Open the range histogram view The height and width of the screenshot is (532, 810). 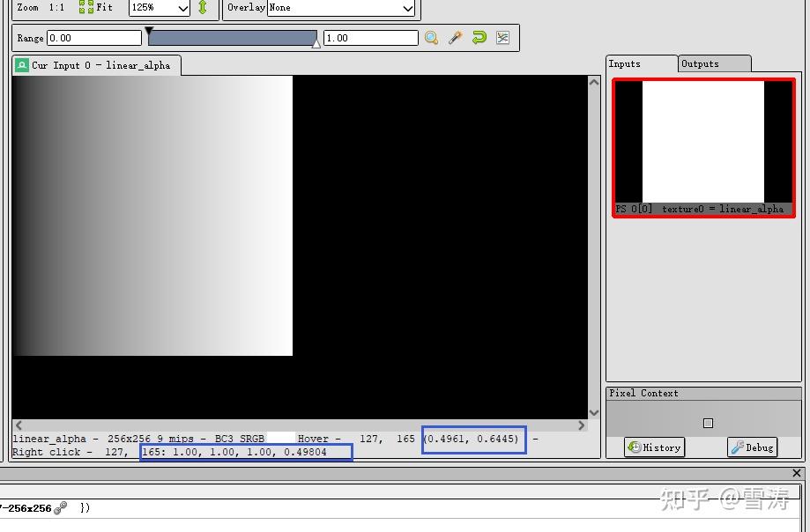(x=502, y=37)
